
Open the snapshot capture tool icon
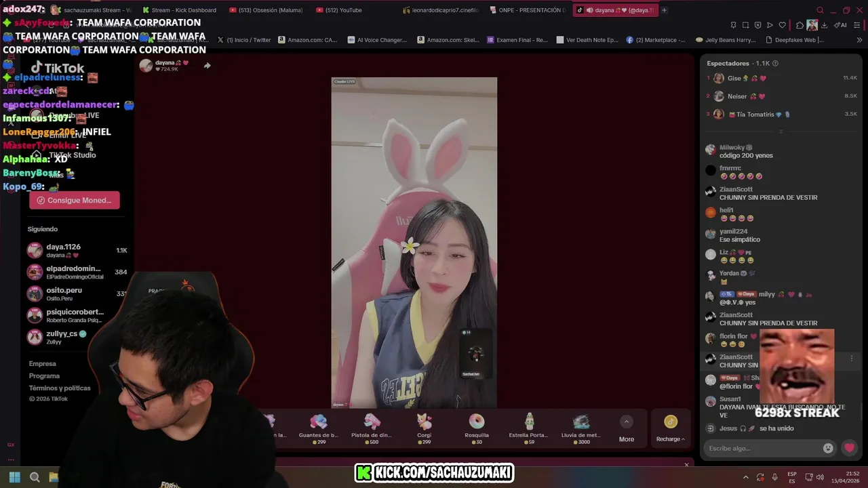coord(745,25)
